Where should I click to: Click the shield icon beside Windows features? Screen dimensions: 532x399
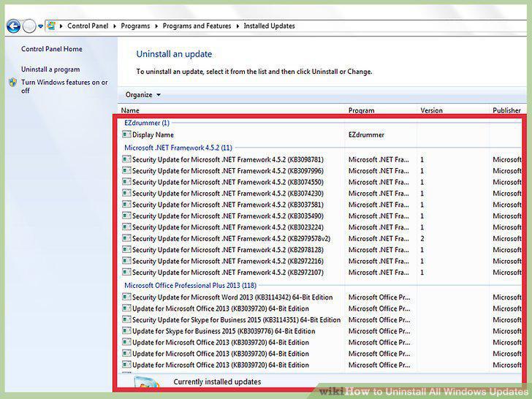click(13, 83)
